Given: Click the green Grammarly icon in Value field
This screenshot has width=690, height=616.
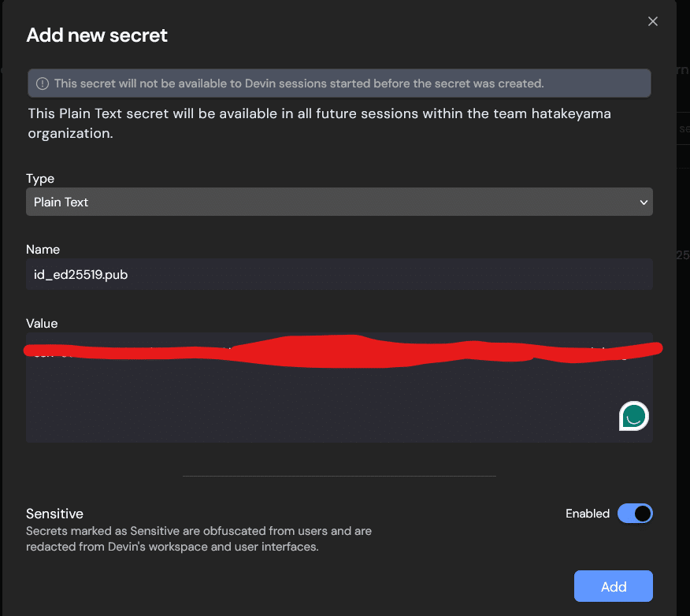Looking at the screenshot, I should [633, 416].
